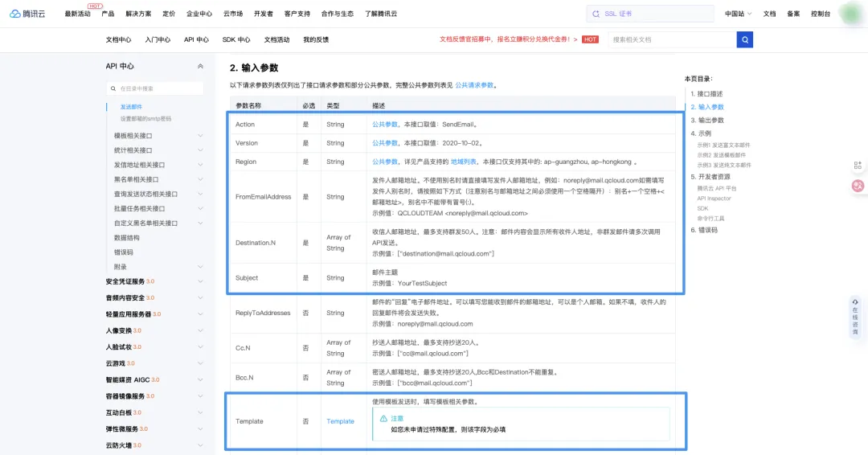Open API Inspector in page contents

click(714, 199)
